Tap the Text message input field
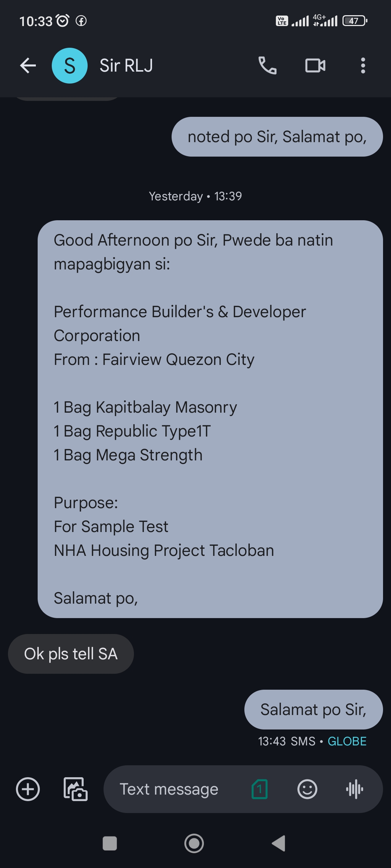Screen dimensions: 391x868 point(174,789)
